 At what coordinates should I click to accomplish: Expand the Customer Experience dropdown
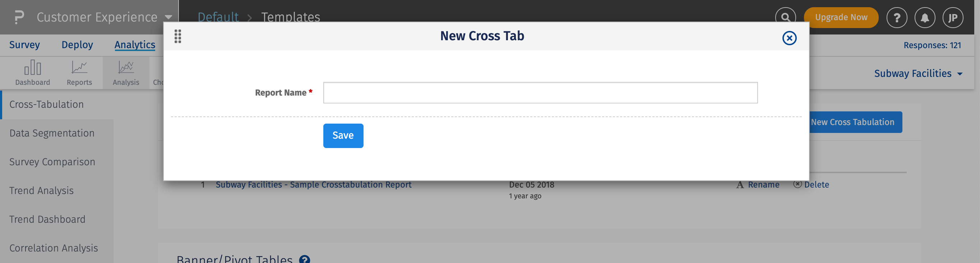tap(168, 17)
